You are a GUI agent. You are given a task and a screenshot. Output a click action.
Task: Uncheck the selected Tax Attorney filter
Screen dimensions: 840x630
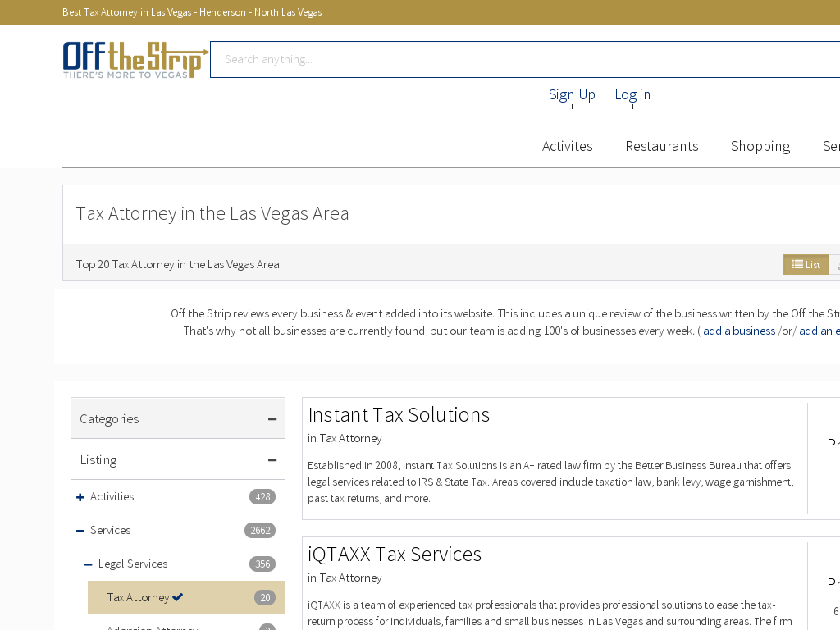coord(144,597)
